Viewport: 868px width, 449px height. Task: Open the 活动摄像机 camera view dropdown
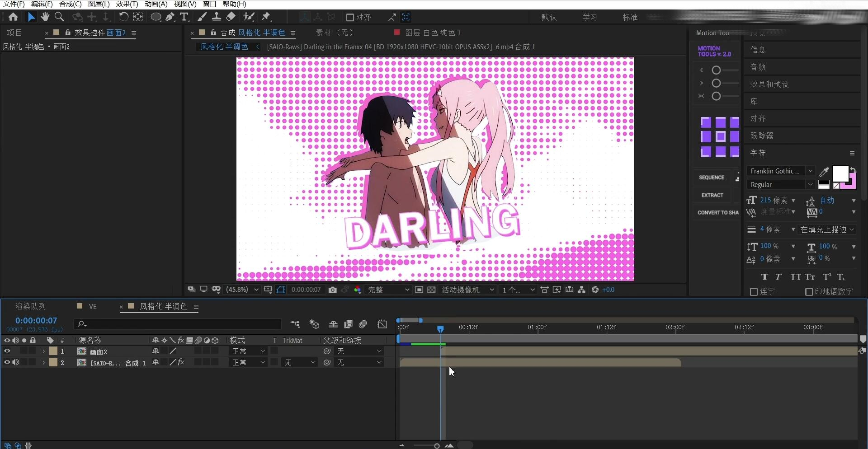pos(468,290)
